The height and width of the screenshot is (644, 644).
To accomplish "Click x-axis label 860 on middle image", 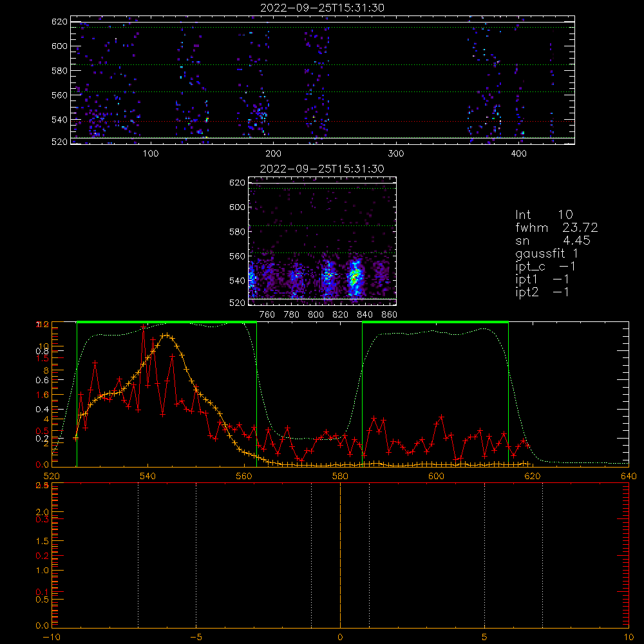I will (390, 315).
